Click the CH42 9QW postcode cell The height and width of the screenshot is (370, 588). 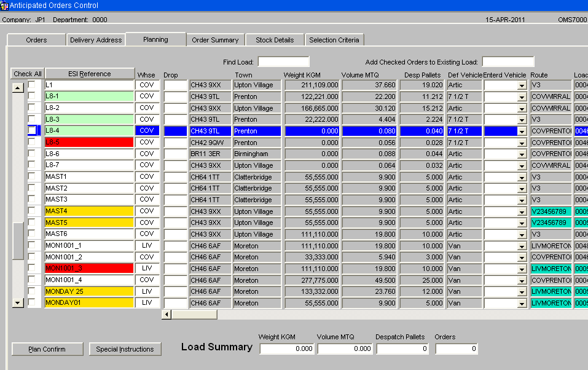click(x=210, y=143)
